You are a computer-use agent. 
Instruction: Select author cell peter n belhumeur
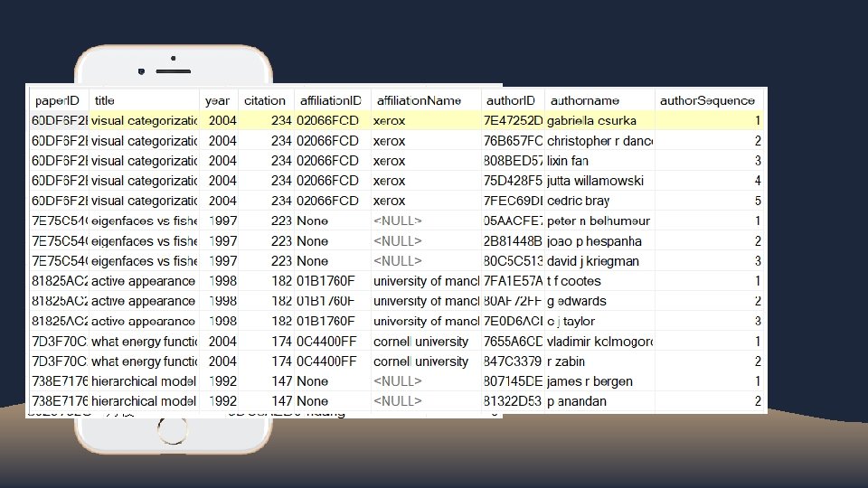(x=599, y=221)
